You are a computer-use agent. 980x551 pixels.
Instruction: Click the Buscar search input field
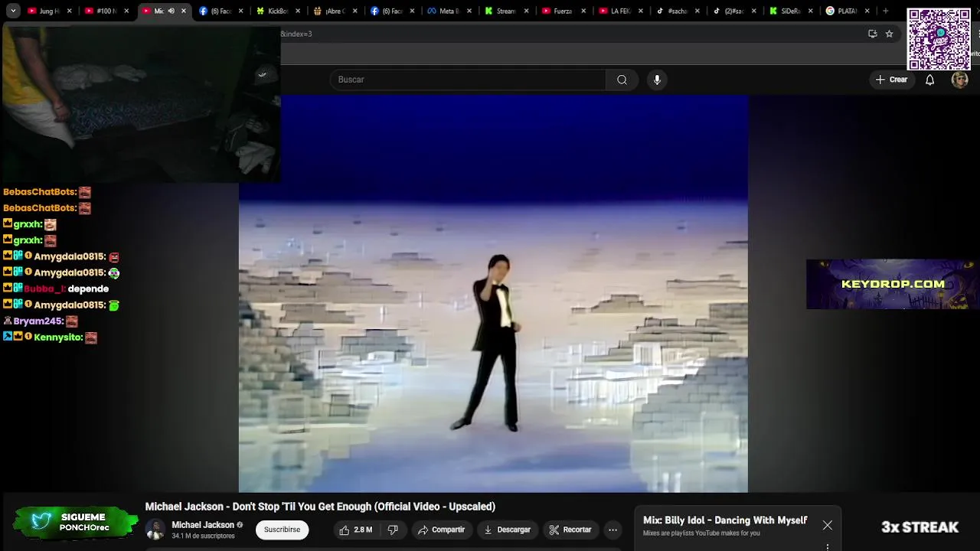point(468,80)
